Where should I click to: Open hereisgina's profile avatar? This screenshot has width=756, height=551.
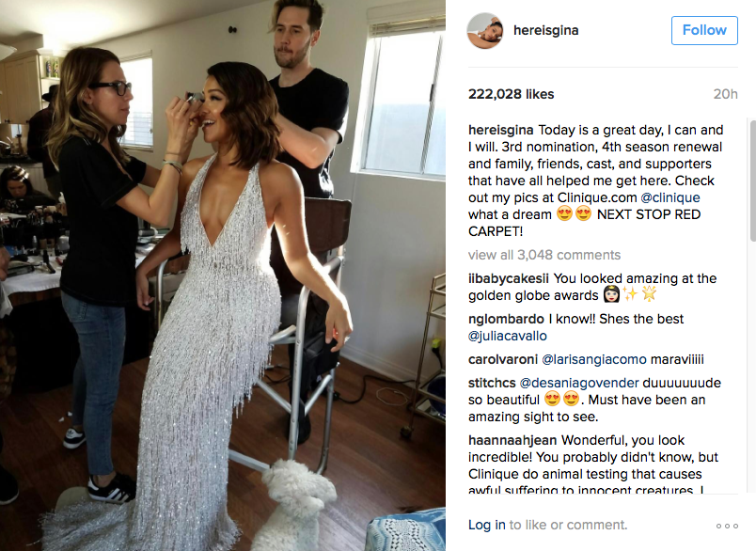(485, 30)
